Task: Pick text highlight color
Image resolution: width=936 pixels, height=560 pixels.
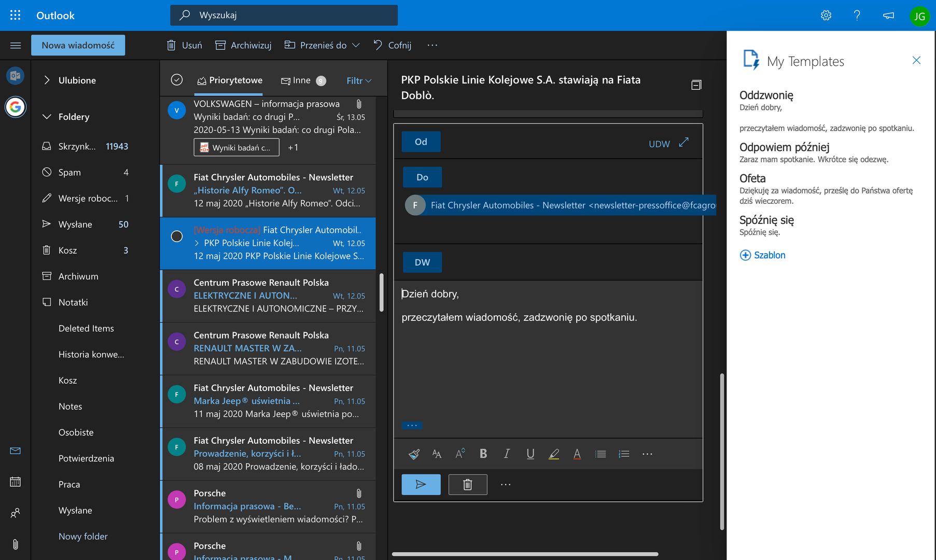Action: (x=554, y=454)
